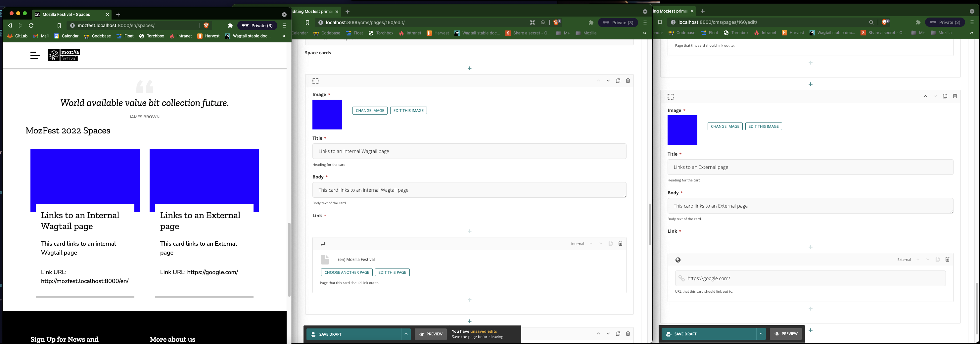This screenshot has width=980, height=344.
Task: Open the hamburger menu on Mozilla Festival site
Action: click(35, 56)
